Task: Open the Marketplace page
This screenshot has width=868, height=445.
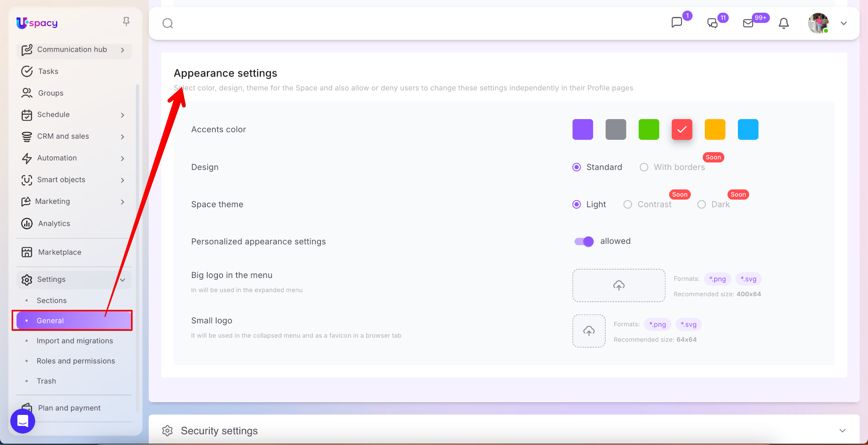Action: (59, 252)
